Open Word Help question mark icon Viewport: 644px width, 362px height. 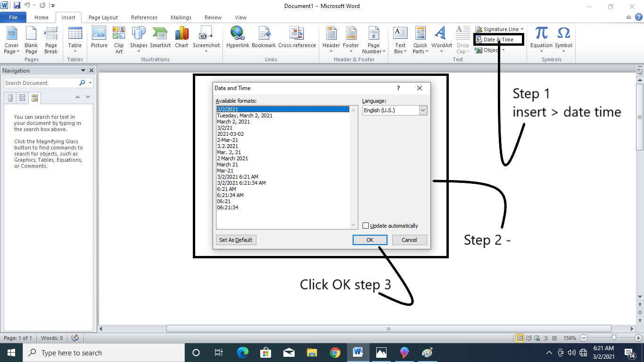640,17
